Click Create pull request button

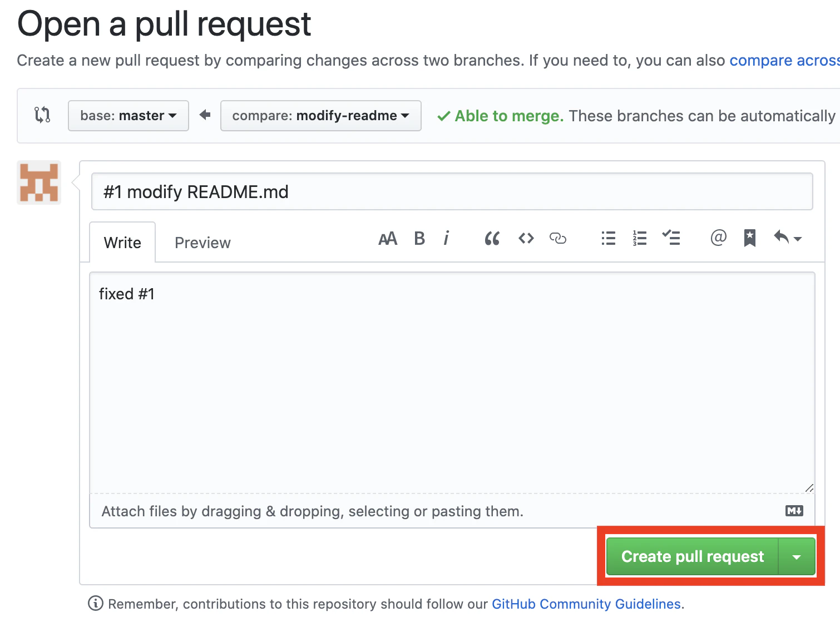[693, 556]
